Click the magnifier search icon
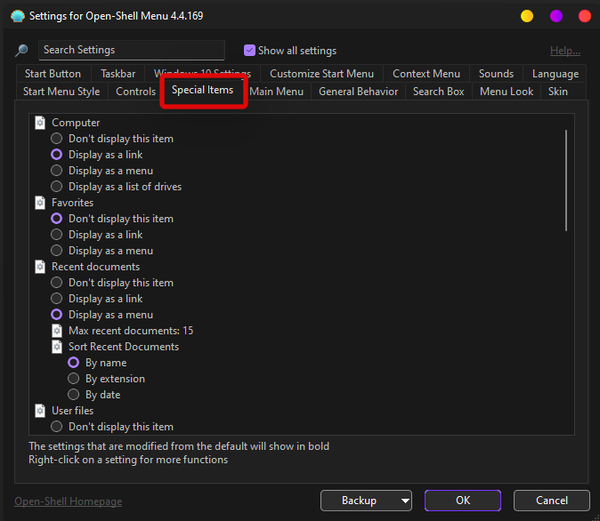Screen dimensions: 600x521 21,51
